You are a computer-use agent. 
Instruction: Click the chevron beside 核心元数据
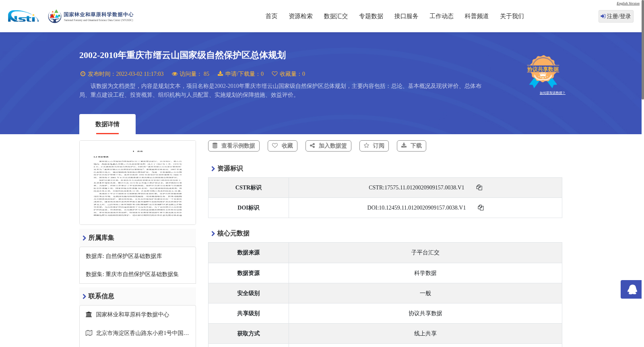point(213,234)
